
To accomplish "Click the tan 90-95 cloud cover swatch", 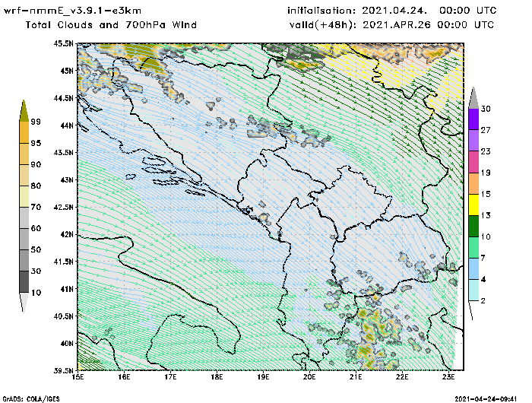I will point(24,154).
